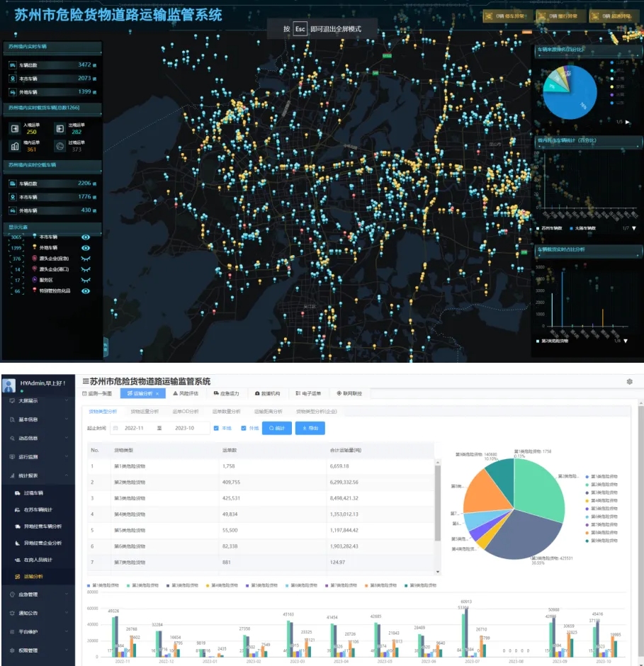Open the 货物运量分析 sub-tab
This screenshot has width=644, height=666.
click(x=145, y=411)
